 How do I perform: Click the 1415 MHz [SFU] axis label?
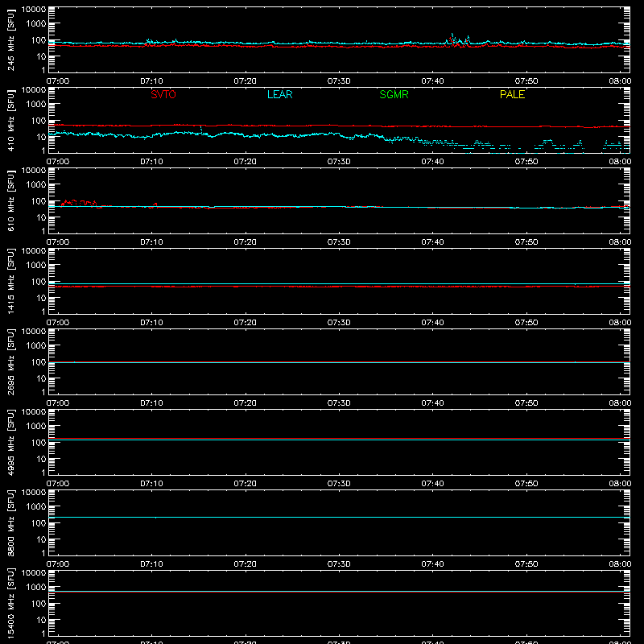coord(11,281)
